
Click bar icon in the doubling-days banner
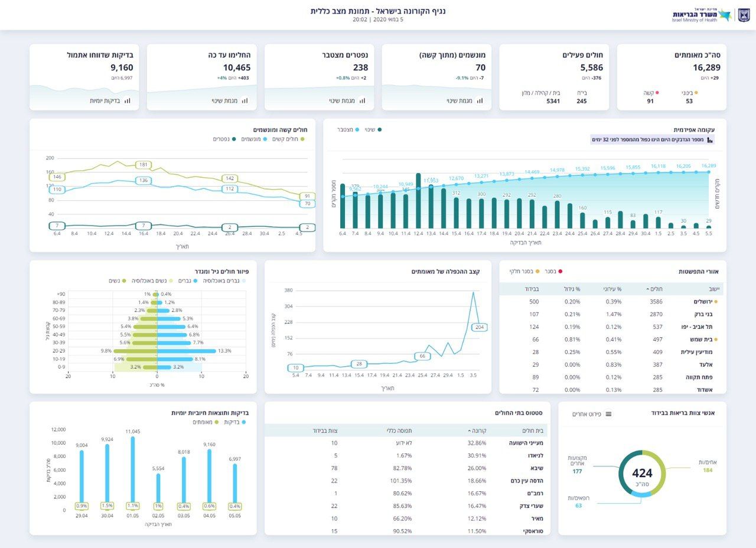click(710, 140)
